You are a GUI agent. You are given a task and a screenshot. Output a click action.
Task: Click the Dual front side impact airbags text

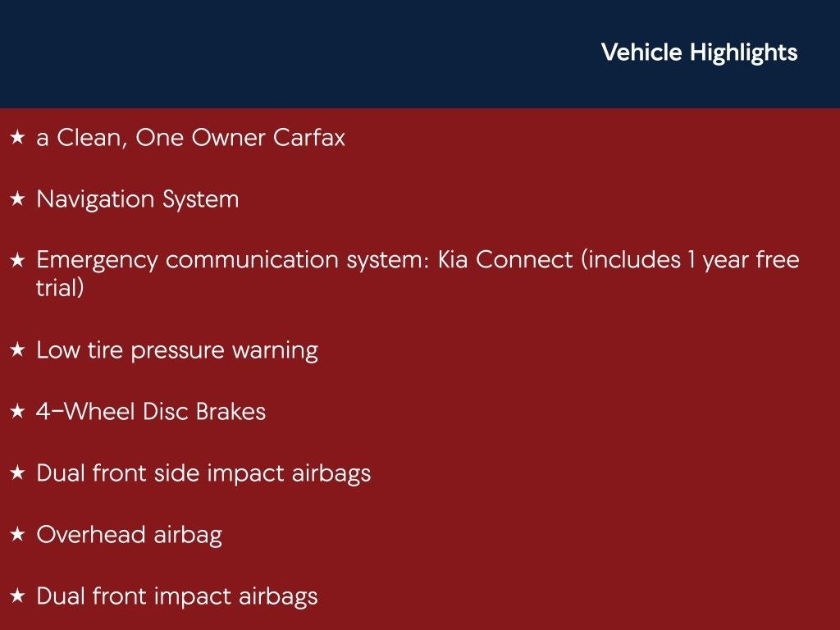tap(203, 473)
